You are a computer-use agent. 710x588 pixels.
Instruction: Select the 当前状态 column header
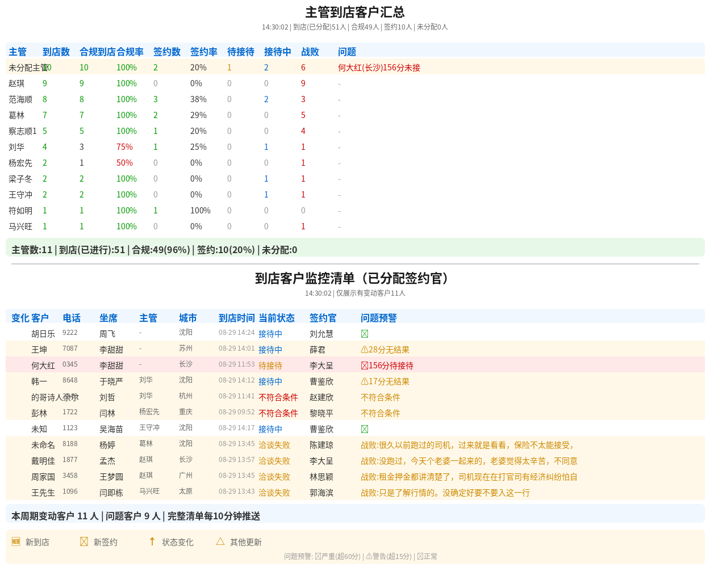click(277, 318)
